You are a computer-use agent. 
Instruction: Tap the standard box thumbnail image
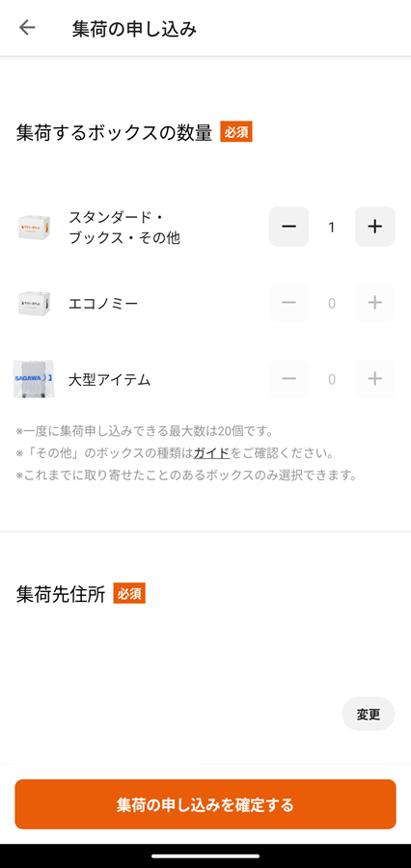pyautogui.click(x=34, y=227)
